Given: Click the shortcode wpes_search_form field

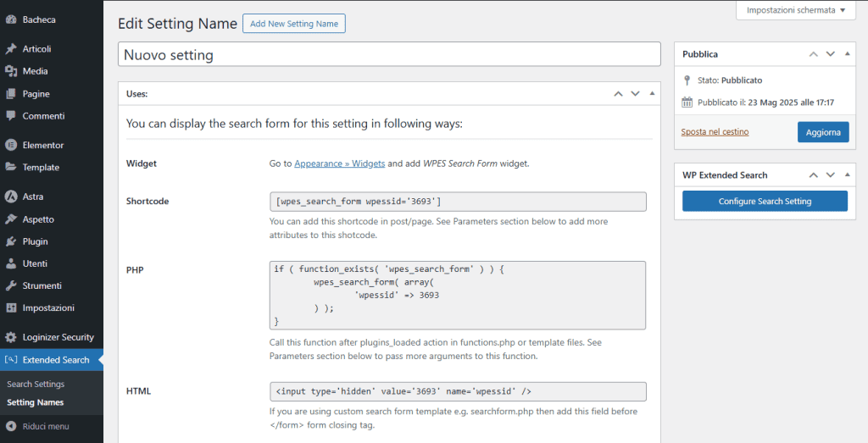Looking at the screenshot, I should tap(458, 202).
